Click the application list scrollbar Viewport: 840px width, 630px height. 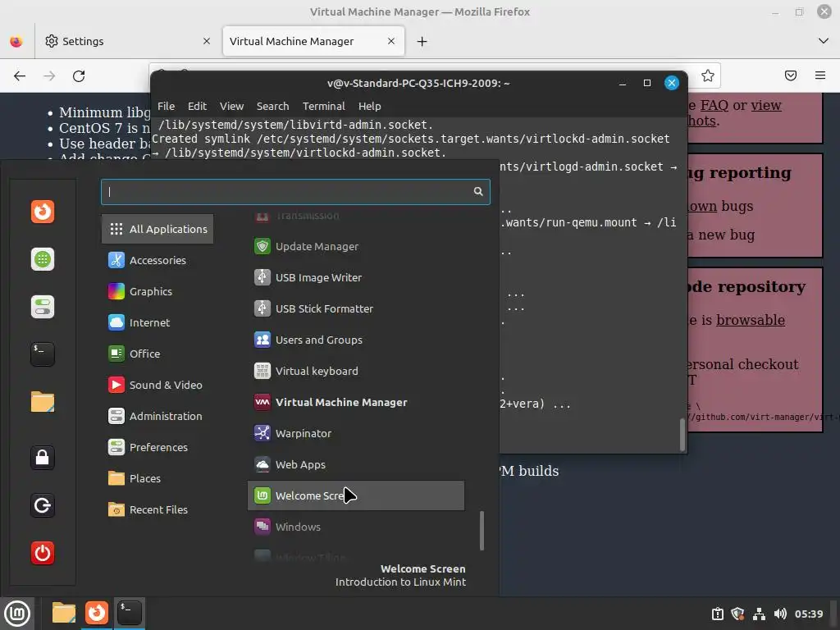coord(482,531)
